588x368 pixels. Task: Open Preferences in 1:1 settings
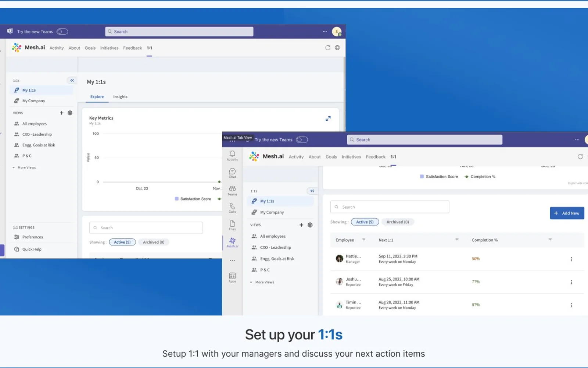pos(29,237)
